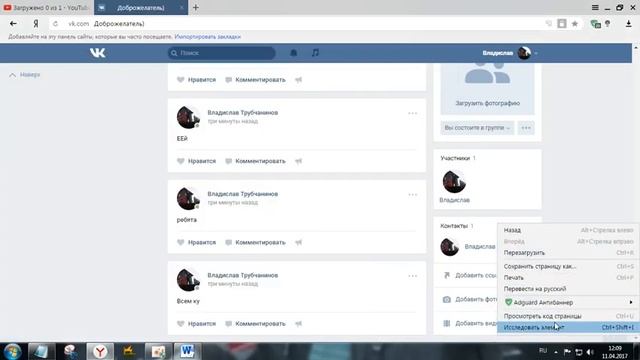Reload page with the address bar refresh icon
Screen dimensions: 640x360
[56, 24]
